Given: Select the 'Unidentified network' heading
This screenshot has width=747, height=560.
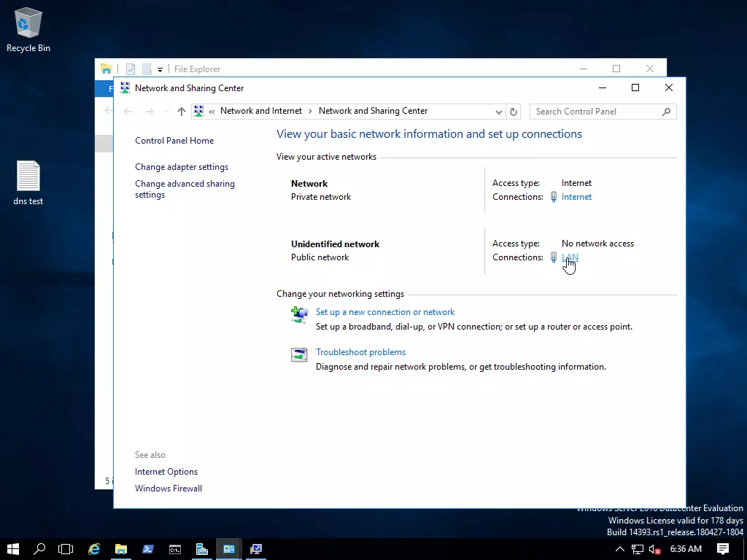Looking at the screenshot, I should (x=336, y=244).
